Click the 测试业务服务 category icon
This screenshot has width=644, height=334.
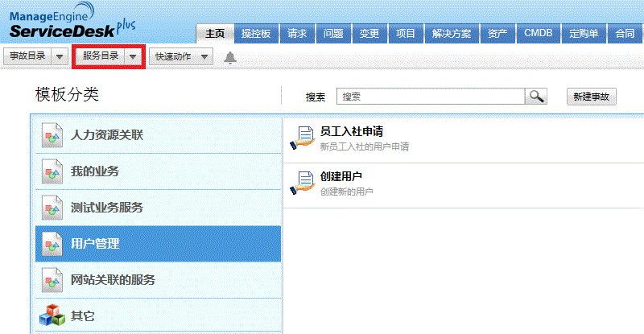coord(52,208)
